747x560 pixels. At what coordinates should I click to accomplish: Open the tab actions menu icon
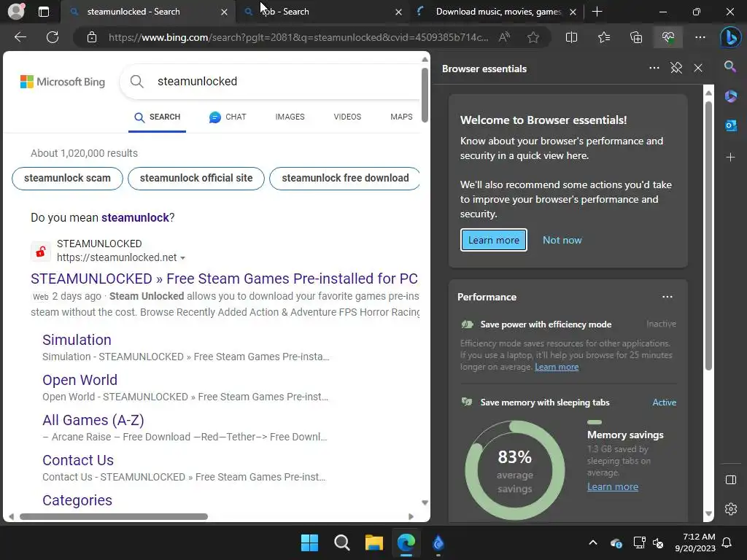(x=43, y=12)
